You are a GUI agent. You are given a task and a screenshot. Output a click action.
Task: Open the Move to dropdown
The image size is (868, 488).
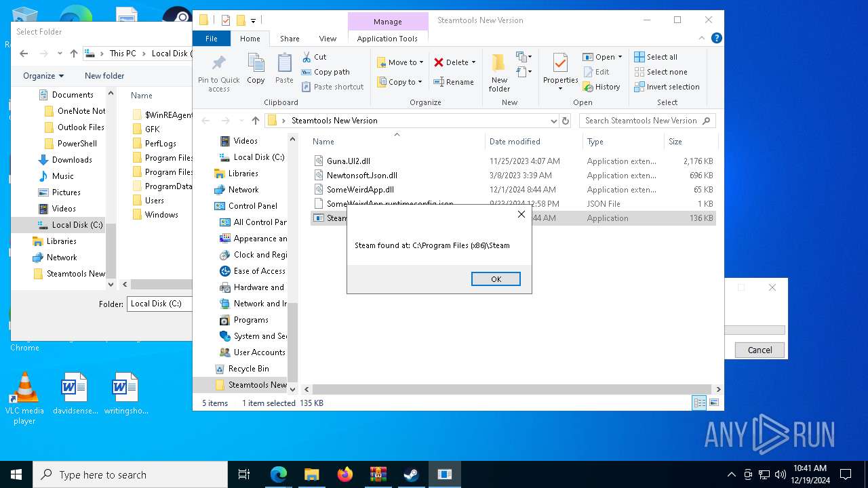(401, 62)
